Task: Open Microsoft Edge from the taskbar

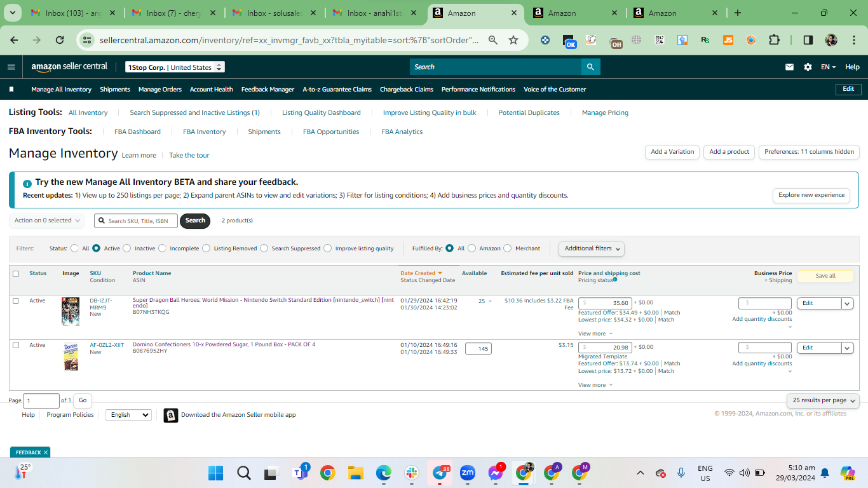Action: 383,473
